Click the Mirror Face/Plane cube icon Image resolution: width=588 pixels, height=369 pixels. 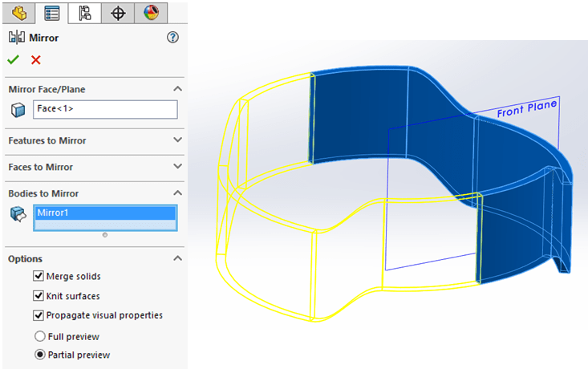coord(18,110)
